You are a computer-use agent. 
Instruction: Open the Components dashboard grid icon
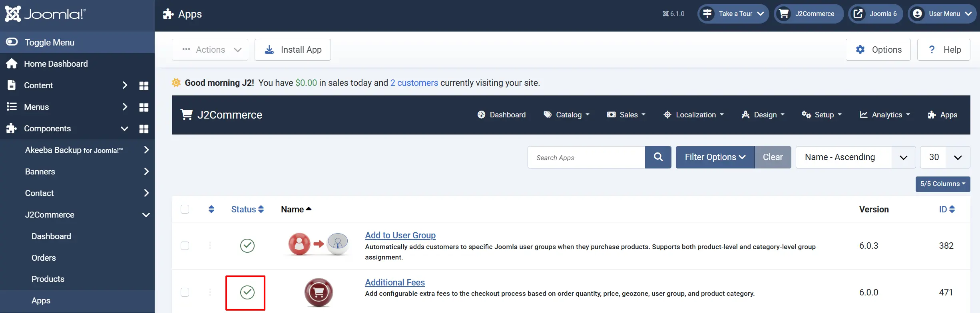[144, 129]
